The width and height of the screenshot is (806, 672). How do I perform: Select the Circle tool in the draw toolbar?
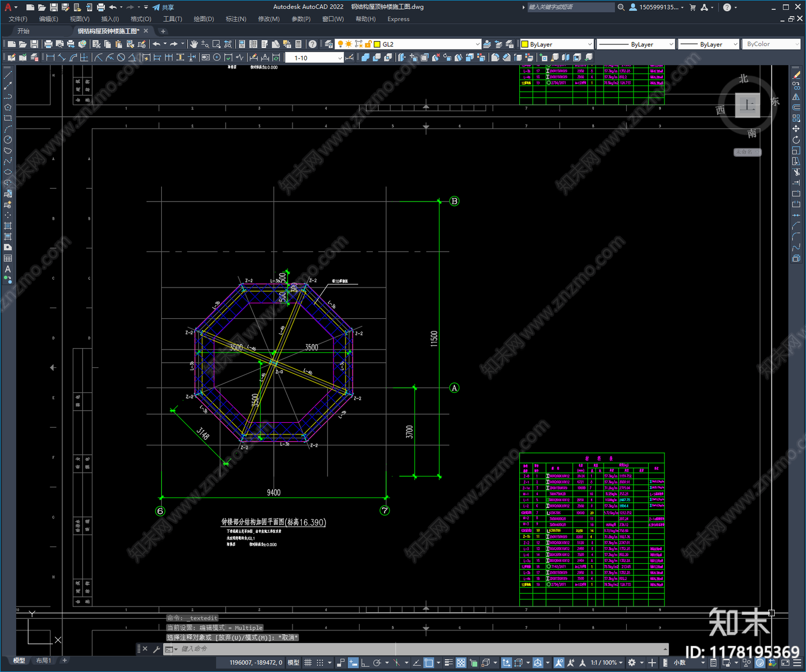[8, 140]
